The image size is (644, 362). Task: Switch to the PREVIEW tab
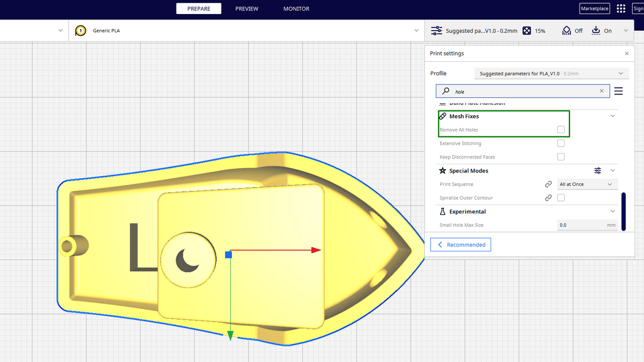point(246,9)
